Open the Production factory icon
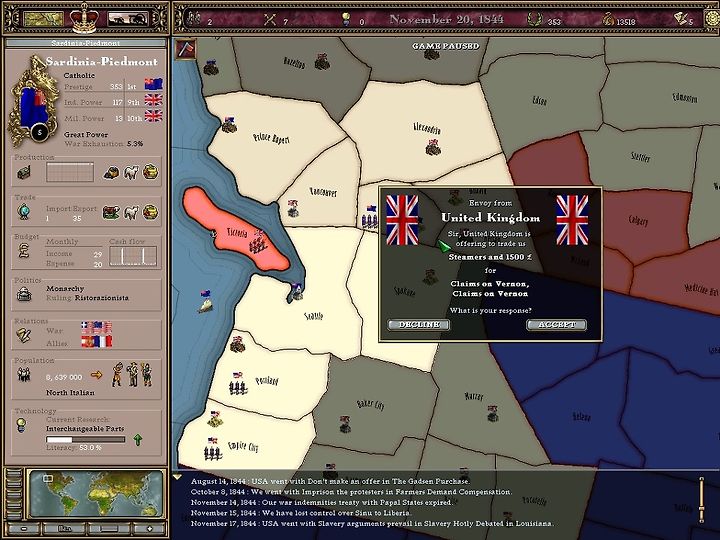720x540 pixels. pos(23,173)
